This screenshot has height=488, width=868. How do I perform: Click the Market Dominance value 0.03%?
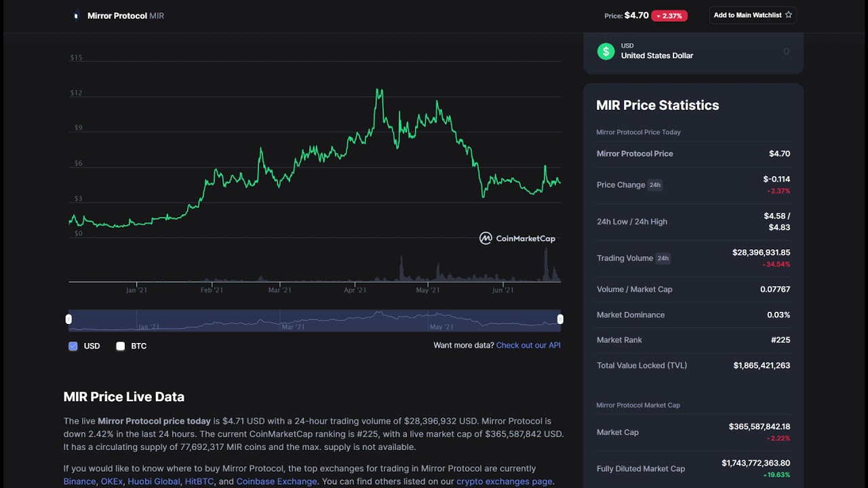(x=778, y=315)
